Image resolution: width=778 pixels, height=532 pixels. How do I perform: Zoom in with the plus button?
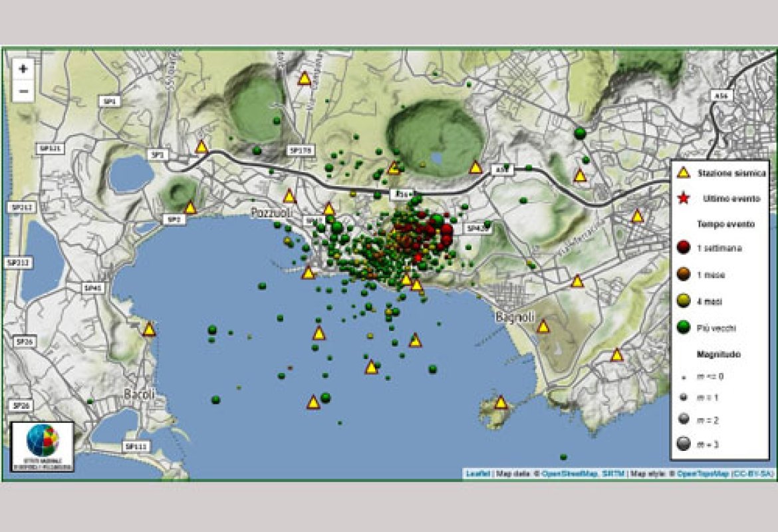click(x=23, y=69)
